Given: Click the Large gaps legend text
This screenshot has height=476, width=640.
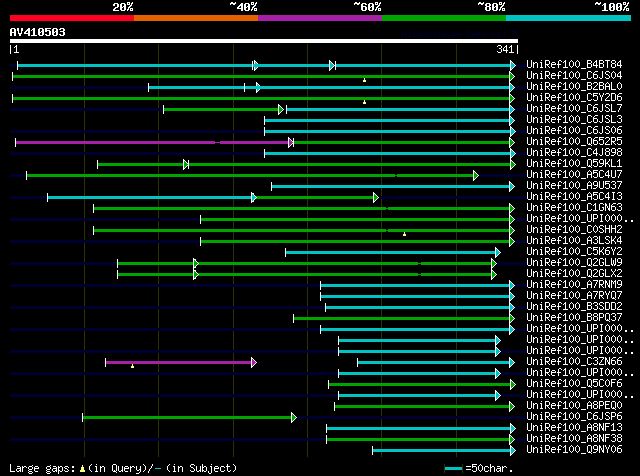Looking at the screenshot, I should click(x=123, y=468).
